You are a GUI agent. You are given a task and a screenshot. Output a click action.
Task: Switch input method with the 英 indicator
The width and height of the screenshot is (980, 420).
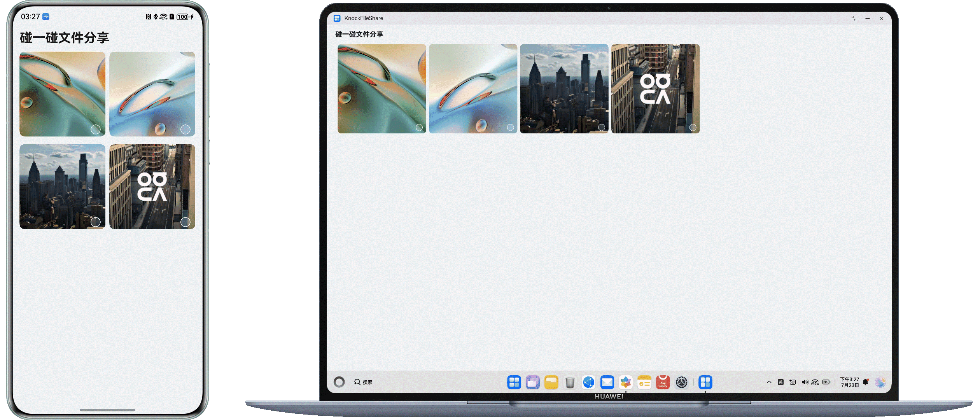point(780,382)
